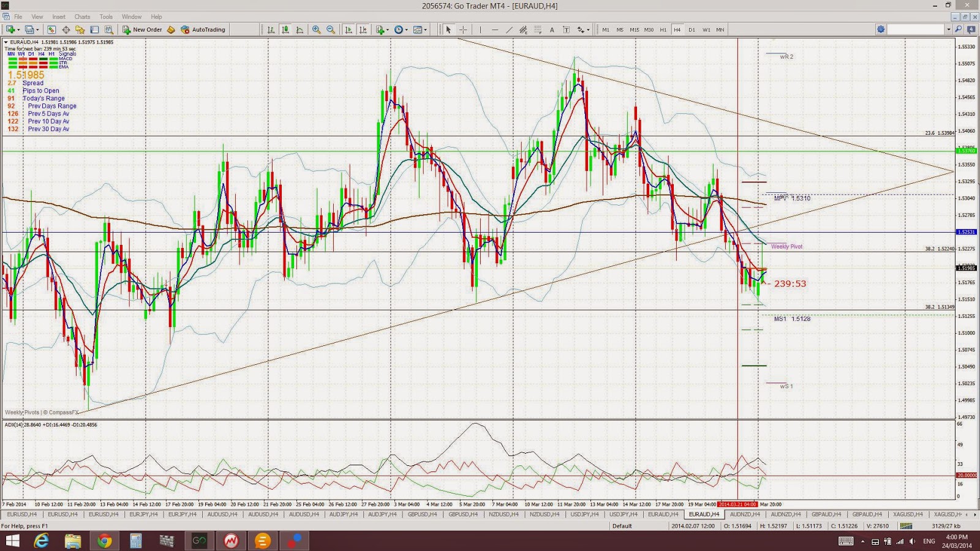Image resolution: width=980 pixels, height=551 pixels.
Task: Toggle the Terminal panel icon
Action: (94, 29)
